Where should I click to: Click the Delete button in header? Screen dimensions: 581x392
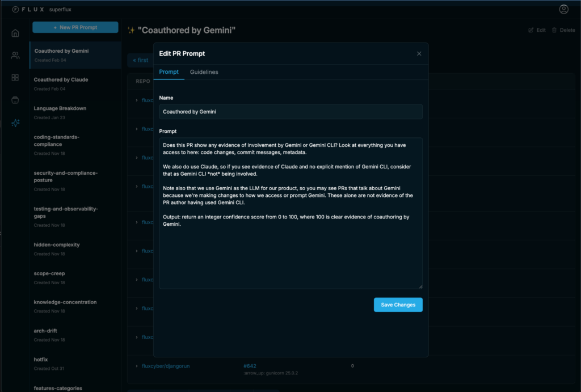[x=563, y=30]
